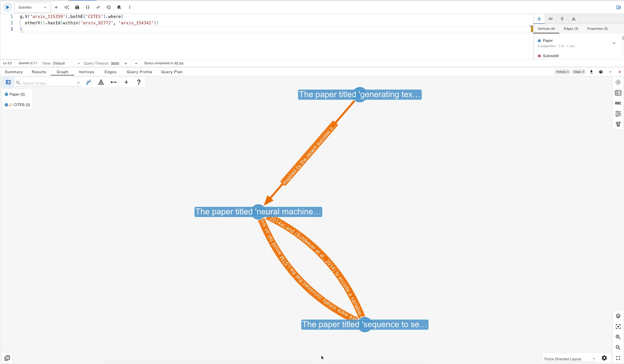This screenshot has height=364, width=624.
Task: Open the warnings triangle panel tab
Action: pyautogui.click(x=574, y=19)
